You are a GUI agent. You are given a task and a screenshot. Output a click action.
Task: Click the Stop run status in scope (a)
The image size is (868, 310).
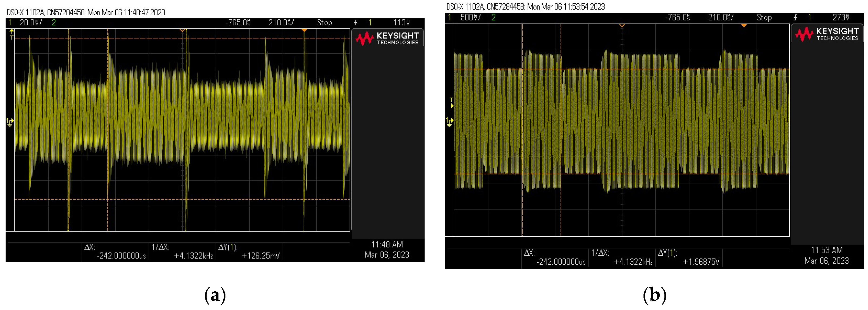point(325,23)
